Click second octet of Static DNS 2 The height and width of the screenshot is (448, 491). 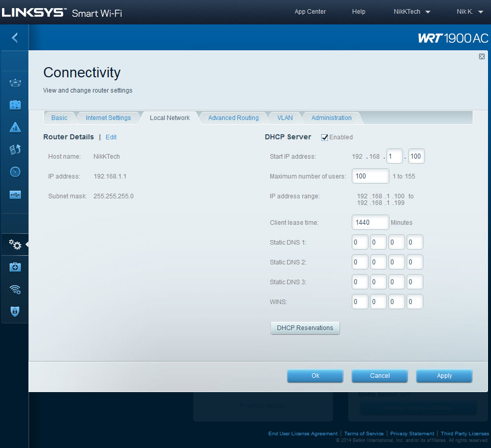pyautogui.click(x=378, y=262)
